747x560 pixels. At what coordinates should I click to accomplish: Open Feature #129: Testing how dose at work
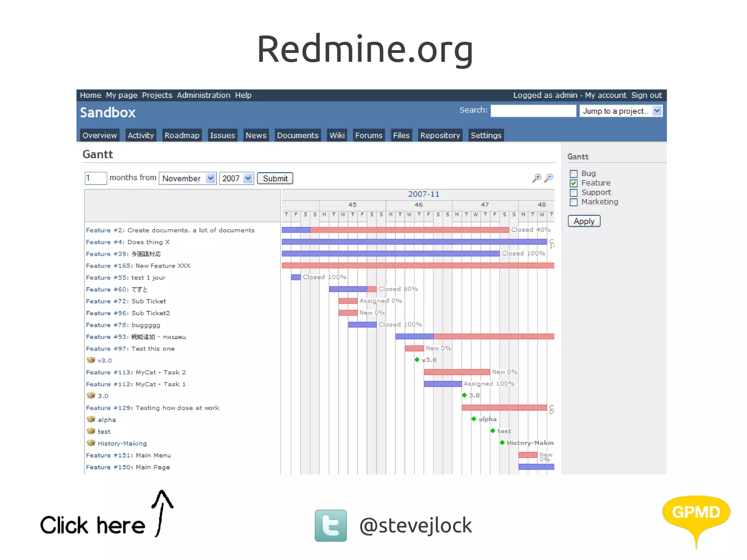pos(152,408)
